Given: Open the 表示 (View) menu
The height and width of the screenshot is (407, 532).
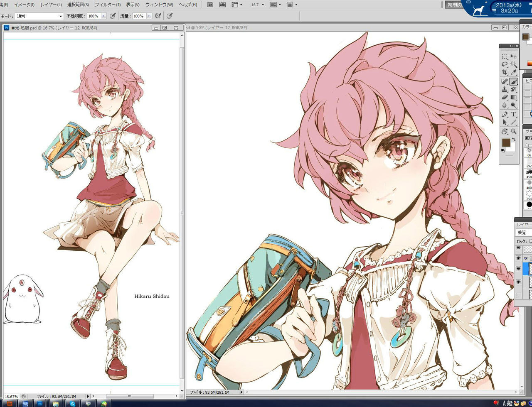Looking at the screenshot, I should click(133, 5).
